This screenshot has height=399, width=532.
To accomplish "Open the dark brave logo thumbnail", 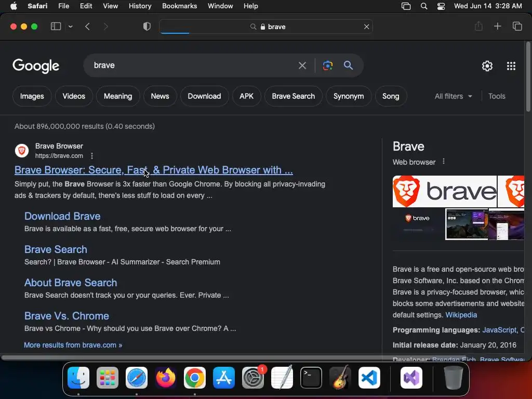I will pos(419,224).
